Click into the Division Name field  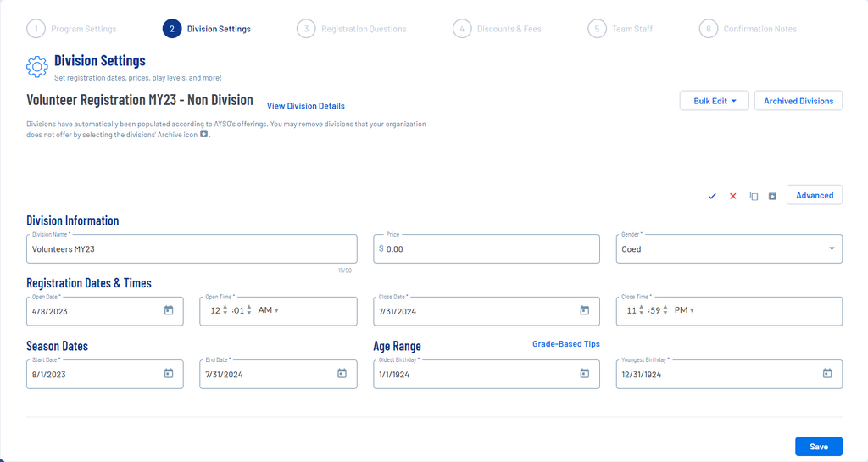191,249
